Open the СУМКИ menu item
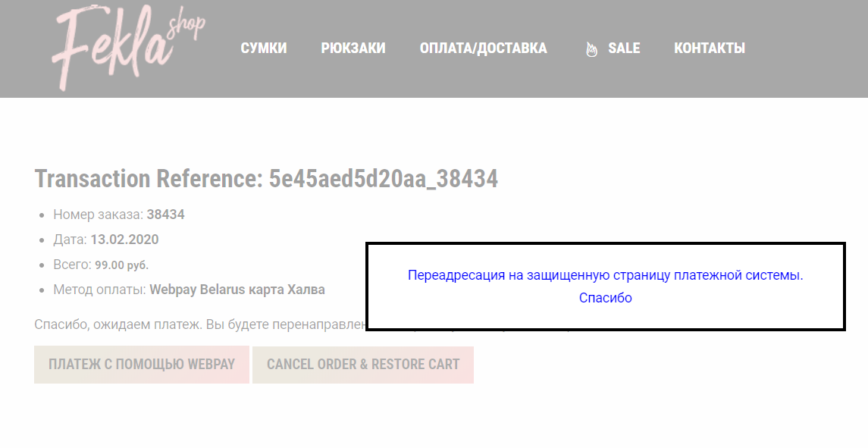This screenshot has height=448, width=868. (264, 49)
